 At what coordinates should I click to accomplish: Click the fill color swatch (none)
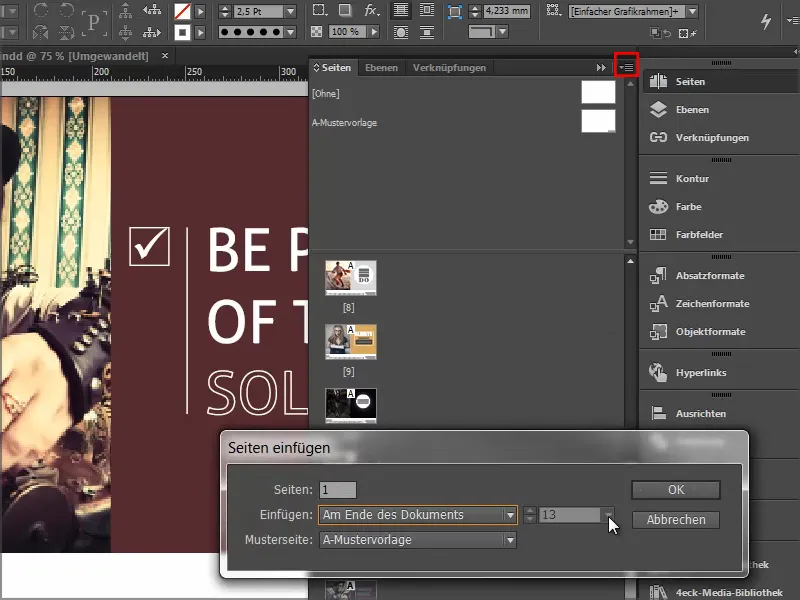pos(182,11)
